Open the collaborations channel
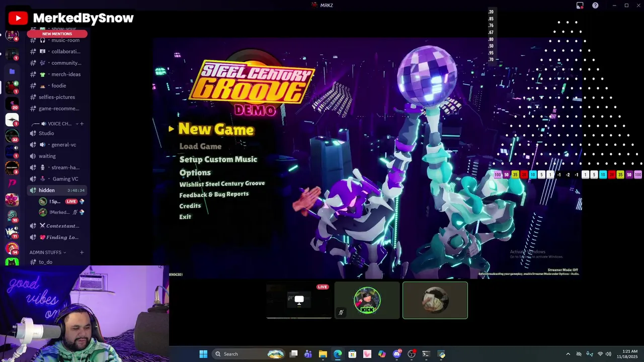 click(x=57, y=51)
